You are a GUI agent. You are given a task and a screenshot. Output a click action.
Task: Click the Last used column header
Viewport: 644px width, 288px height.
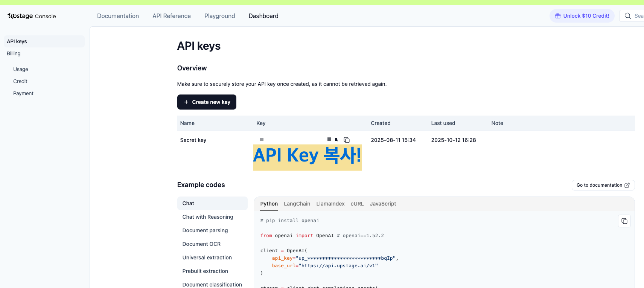[443, 123]
